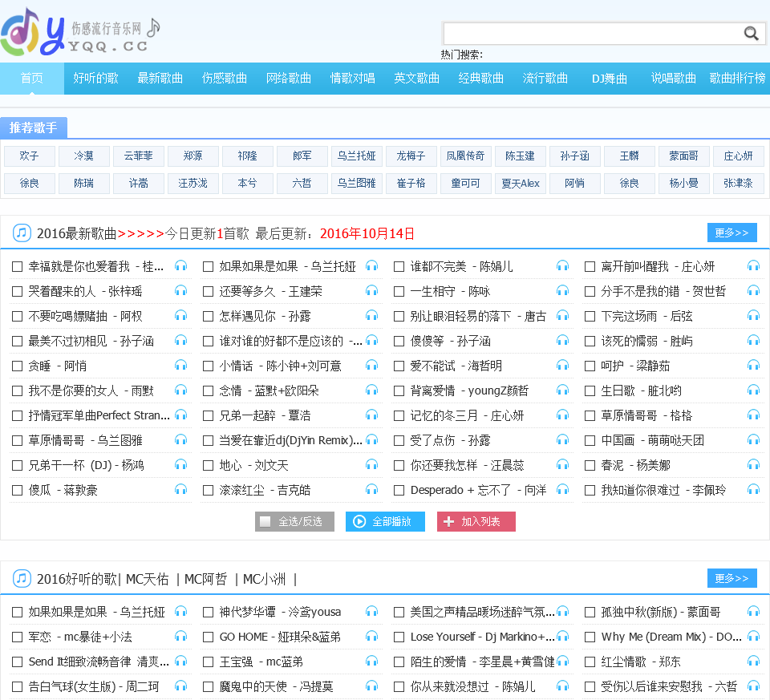
Task: Open the 伤感歌曲 navigation tab
Action: 225,79
